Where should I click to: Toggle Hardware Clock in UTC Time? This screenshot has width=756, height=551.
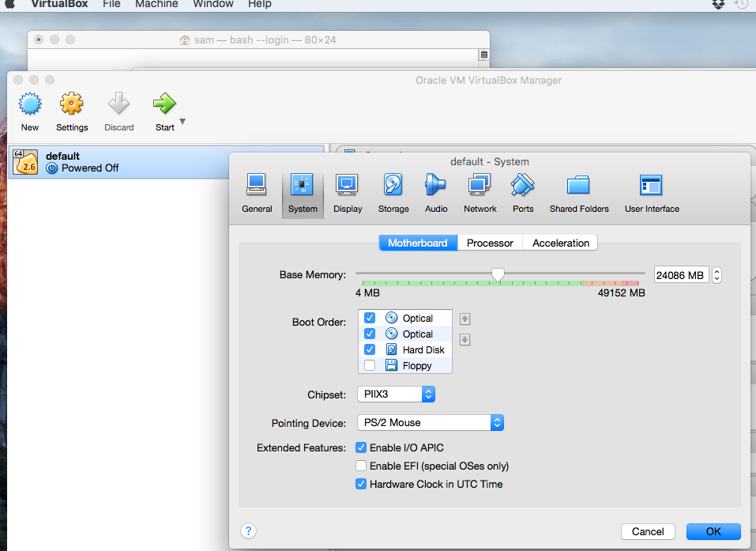pos(361,484)
